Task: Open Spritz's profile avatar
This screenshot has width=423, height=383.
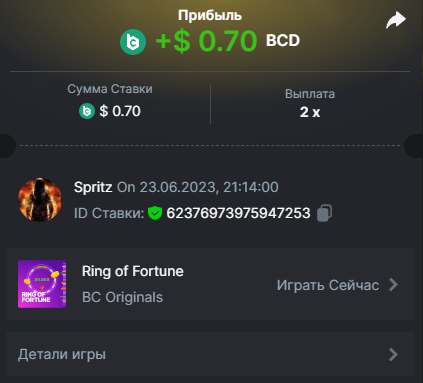Action: point(40,200)
